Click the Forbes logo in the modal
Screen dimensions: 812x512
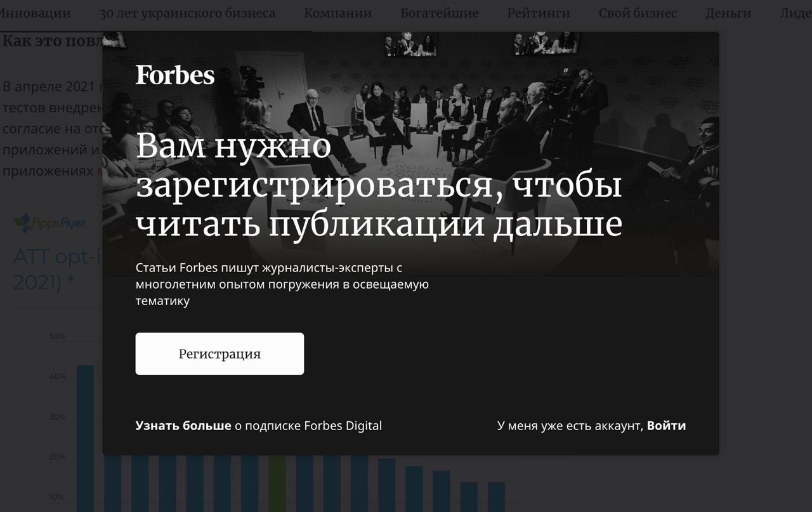point(175,75)
